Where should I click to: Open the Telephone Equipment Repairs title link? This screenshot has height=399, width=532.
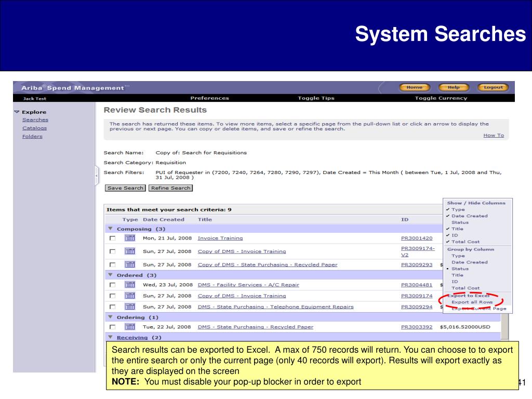[275, 307]
